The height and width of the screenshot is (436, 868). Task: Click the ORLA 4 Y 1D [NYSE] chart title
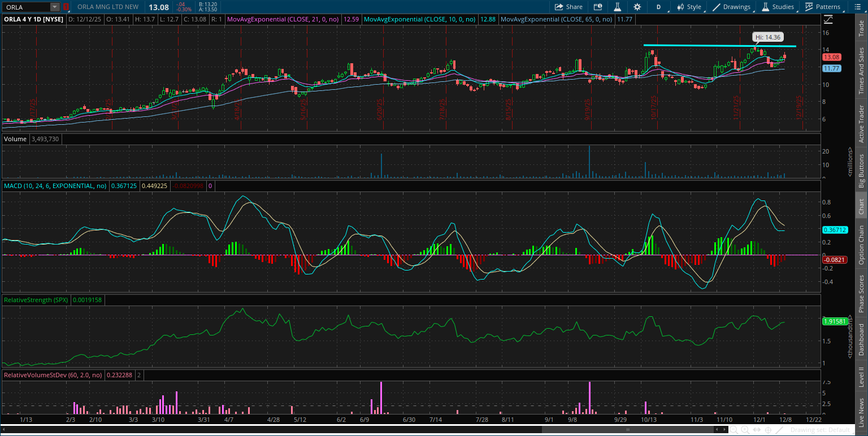(x=33, y=19)
